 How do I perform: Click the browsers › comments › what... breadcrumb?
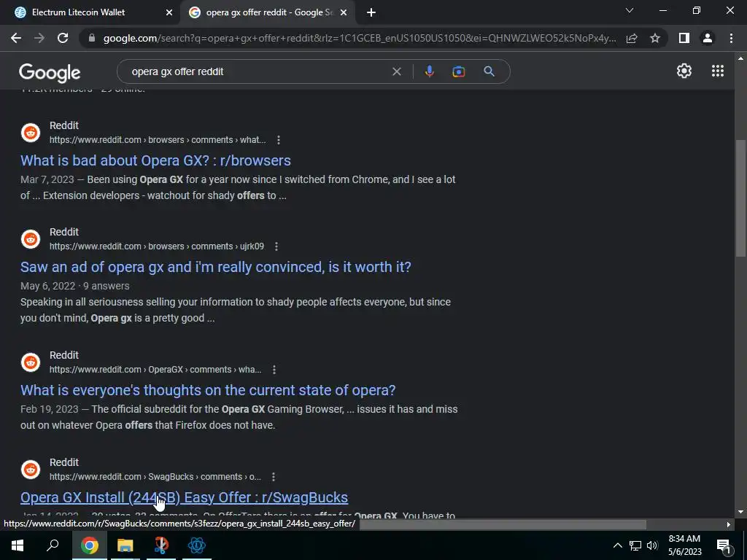pos(158,140)
